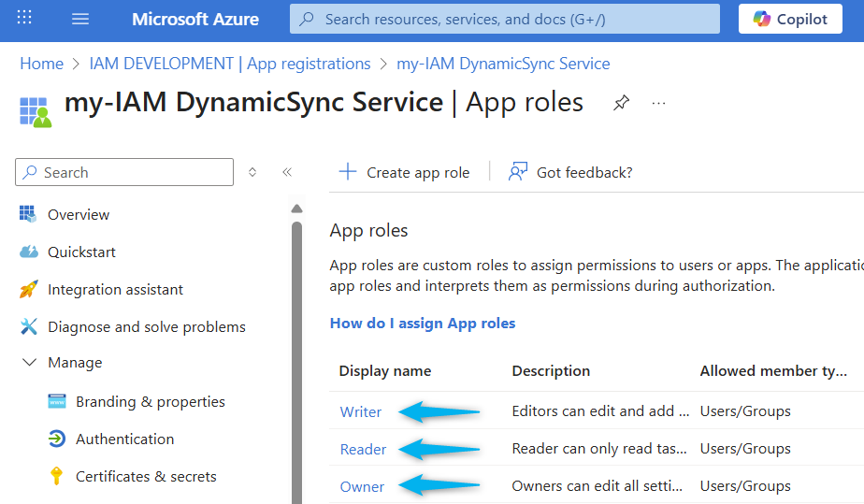This screenshot has height=504, width=864.
Task: Focus the global resources search field
Action: tap(505, 19)
